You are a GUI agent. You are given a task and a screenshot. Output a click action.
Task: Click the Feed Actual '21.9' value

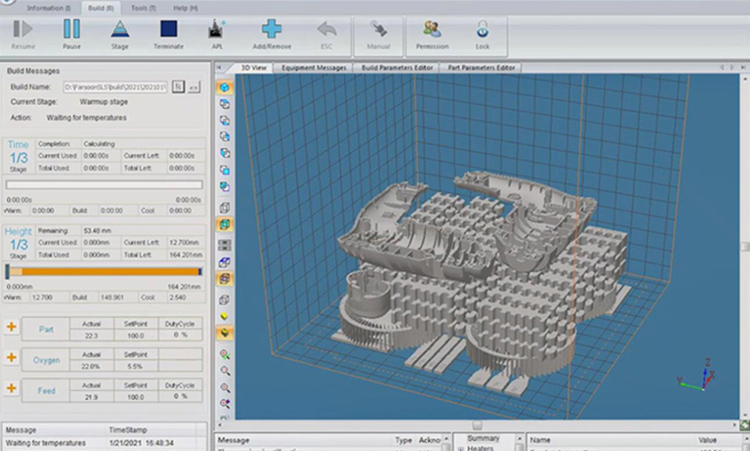coord(91,397)
